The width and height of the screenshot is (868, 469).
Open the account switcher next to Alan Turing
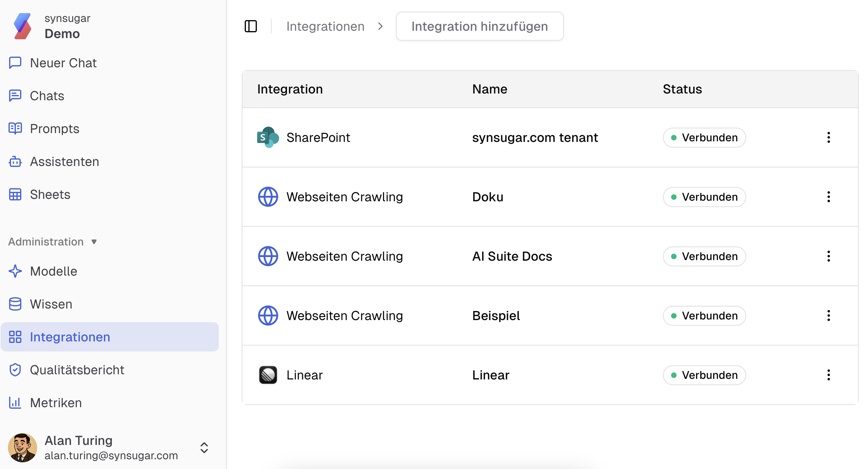[x=204, y=447]
